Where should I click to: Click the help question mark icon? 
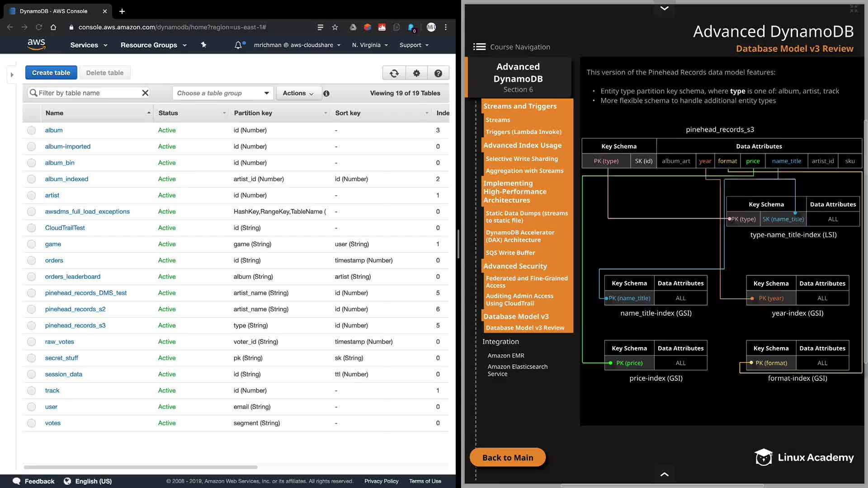point(438,73)
